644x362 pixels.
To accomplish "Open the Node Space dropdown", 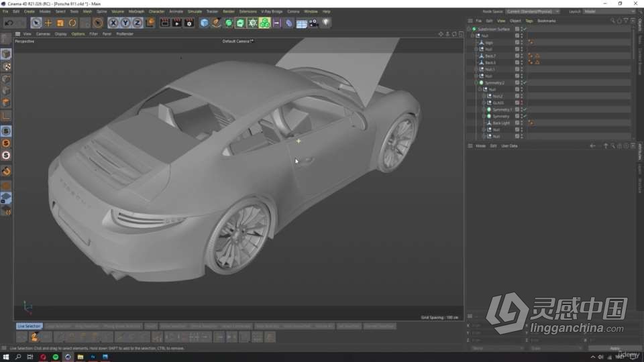I will coord(533,11).
